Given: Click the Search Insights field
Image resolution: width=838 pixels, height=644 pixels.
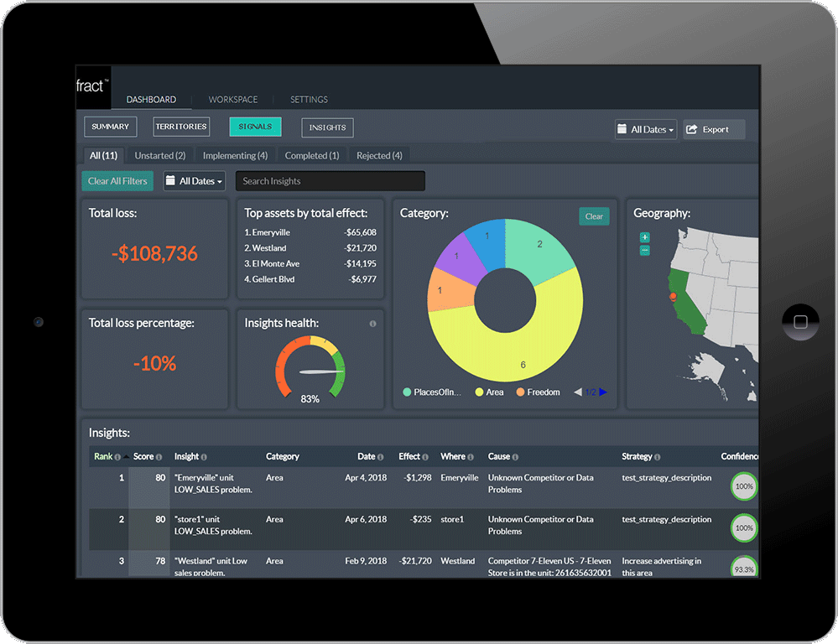Looking at the screenshot, I should pyautogui.click(x=330, y=181).
